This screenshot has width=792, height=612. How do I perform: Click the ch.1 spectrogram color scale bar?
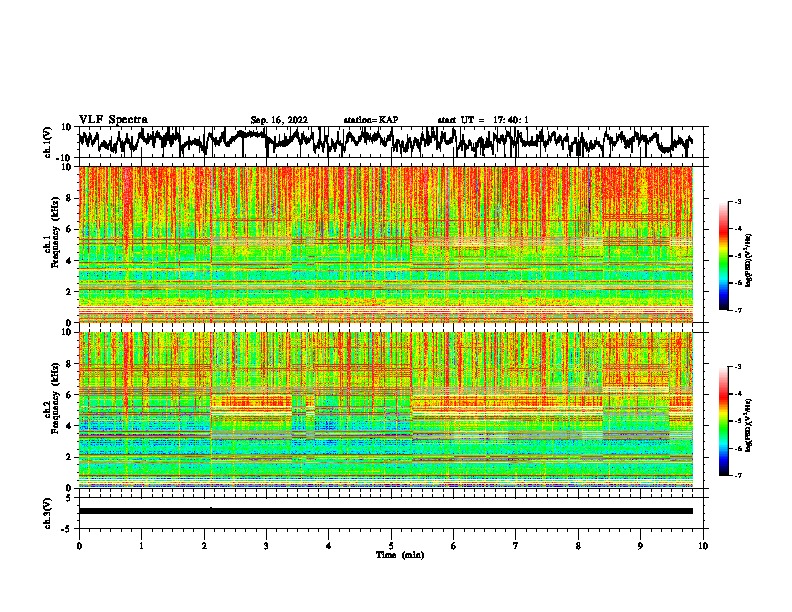pos(724,256)
